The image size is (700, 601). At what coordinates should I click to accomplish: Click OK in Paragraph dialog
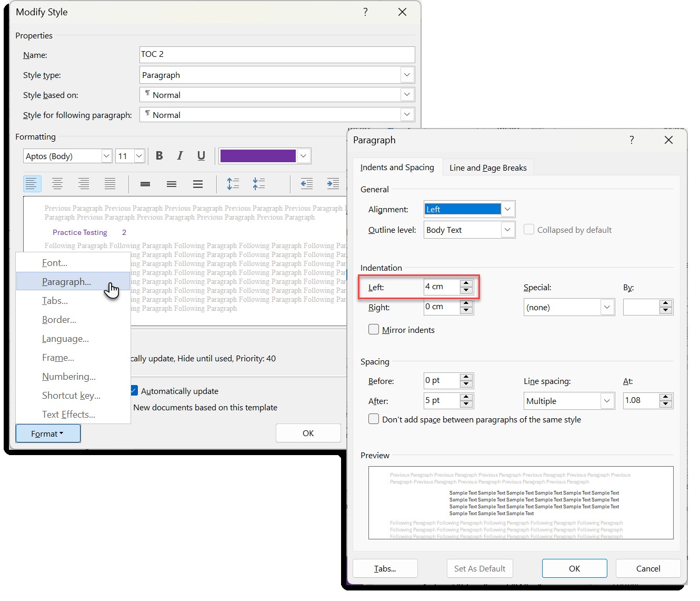[574, 568]
